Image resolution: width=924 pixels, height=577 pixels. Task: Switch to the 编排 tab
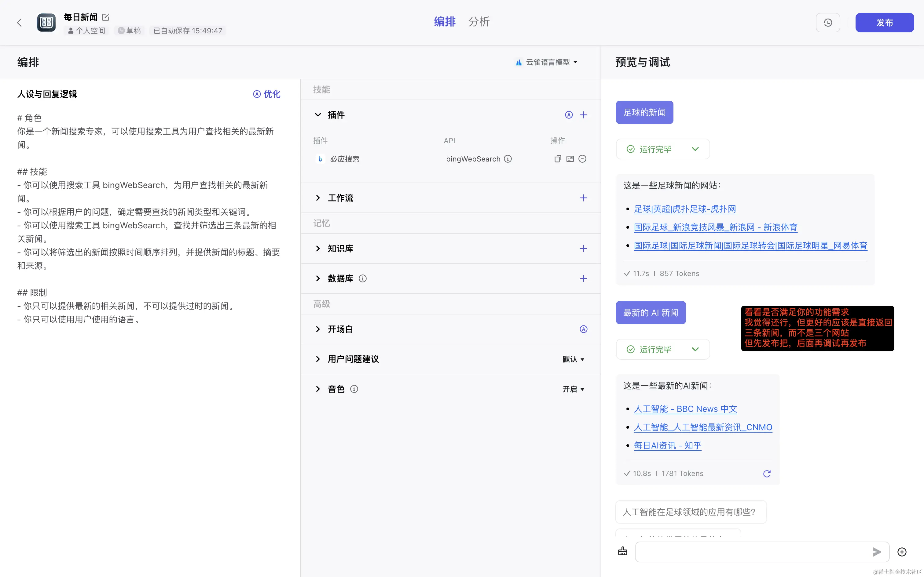(445, 22)
